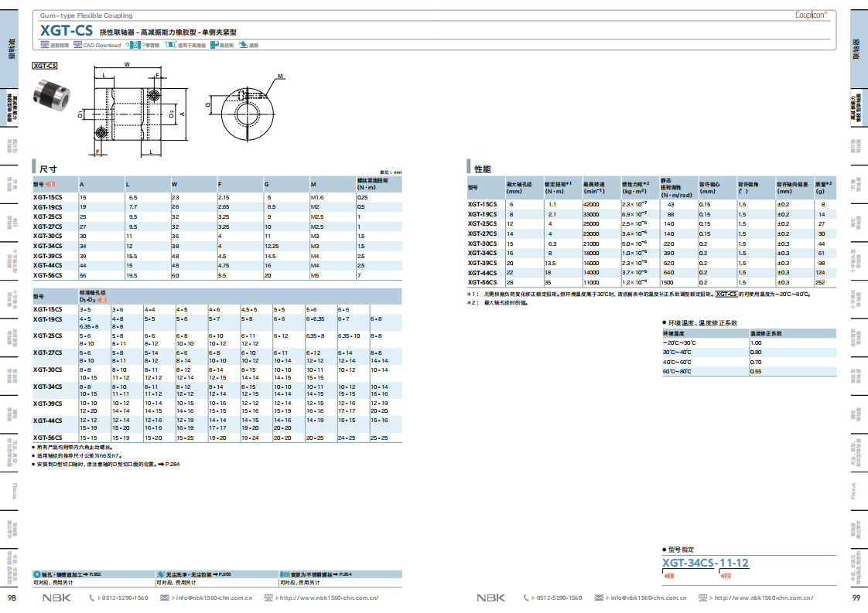Click the NBK logo on page 98
The image size is (868, 613).
point(57,598)
